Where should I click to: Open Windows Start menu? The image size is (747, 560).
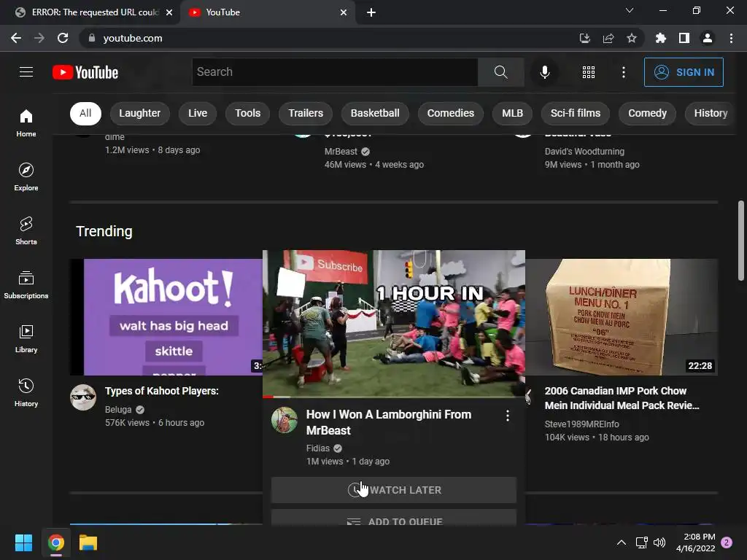(x=23, y=542)
